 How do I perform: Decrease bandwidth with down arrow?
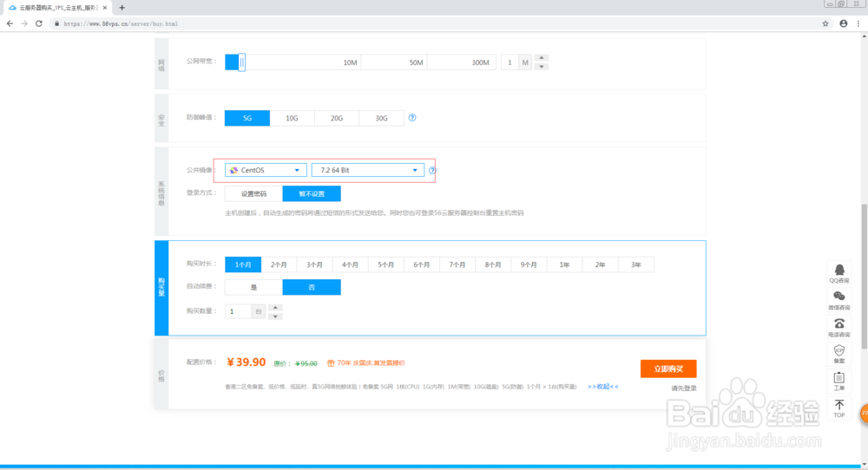(x=542, y=67)
